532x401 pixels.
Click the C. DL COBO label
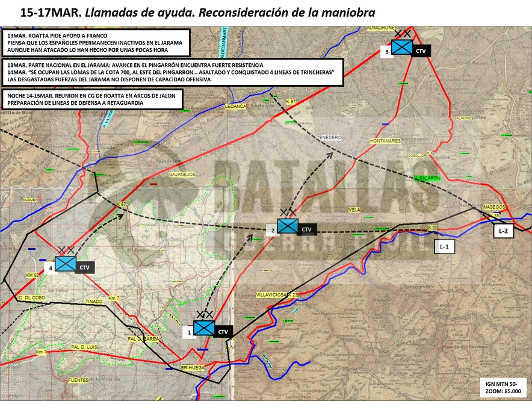[31, 297]
